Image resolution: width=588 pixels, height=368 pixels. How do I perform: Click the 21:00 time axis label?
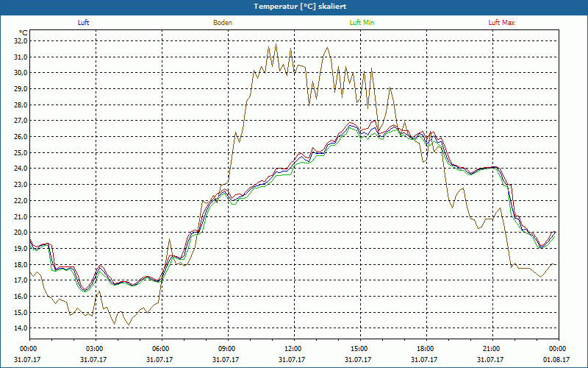tap(490, 349)
